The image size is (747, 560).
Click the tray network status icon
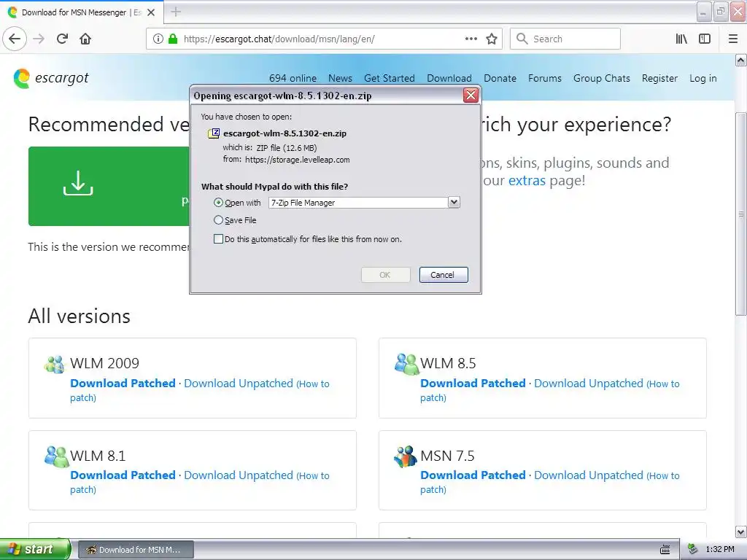point(693,550)
